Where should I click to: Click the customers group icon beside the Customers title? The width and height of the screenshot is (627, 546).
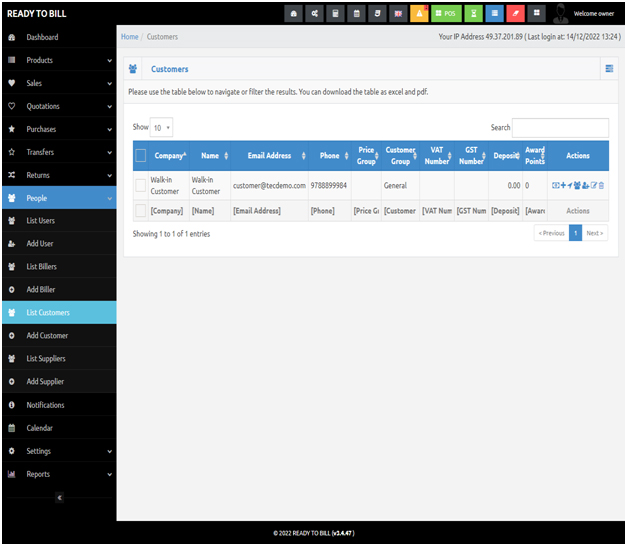(133, 69)
